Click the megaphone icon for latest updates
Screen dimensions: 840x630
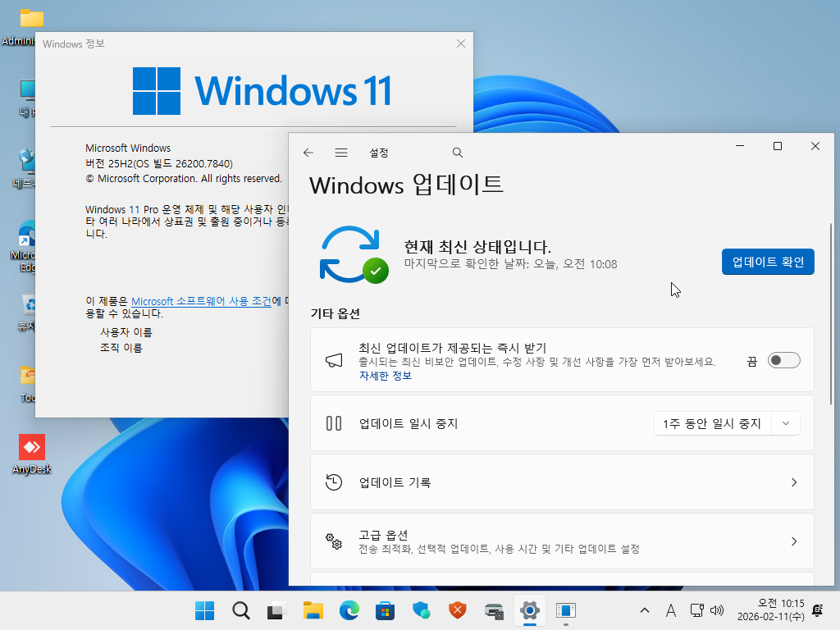coord(334,361)
